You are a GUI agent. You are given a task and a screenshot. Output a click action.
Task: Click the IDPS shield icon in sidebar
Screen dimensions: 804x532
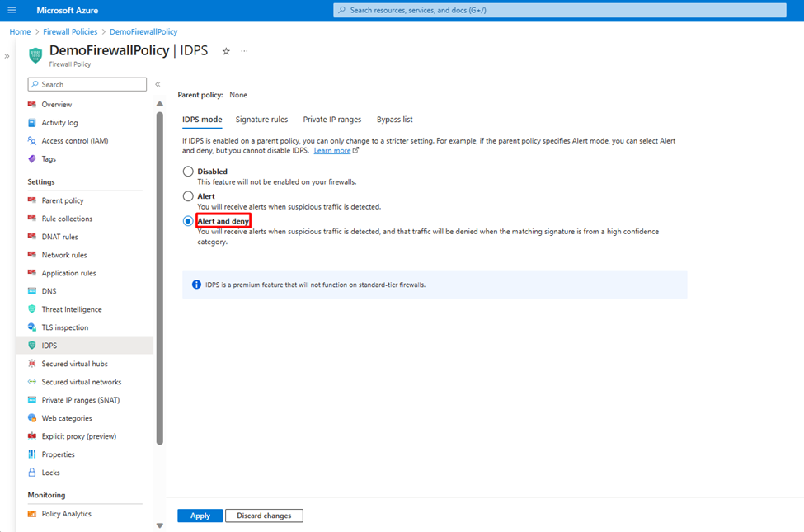[x=32, y=346]
